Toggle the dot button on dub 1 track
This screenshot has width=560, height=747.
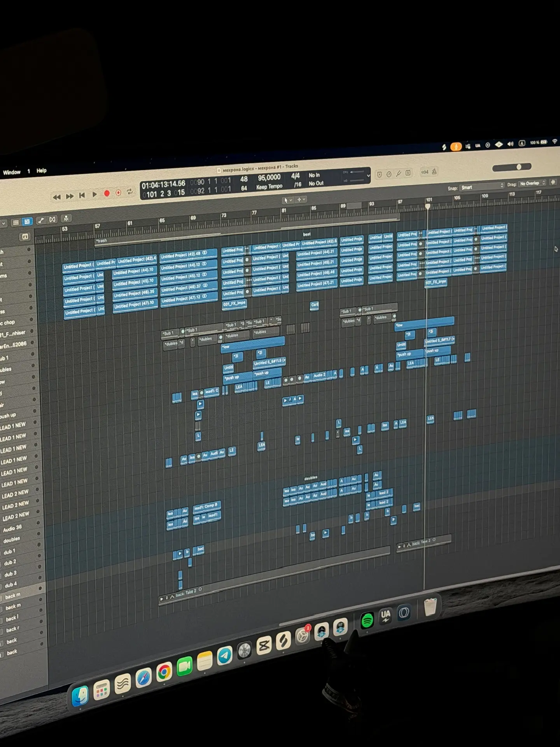pyautogui.click(x=39, y=545)
